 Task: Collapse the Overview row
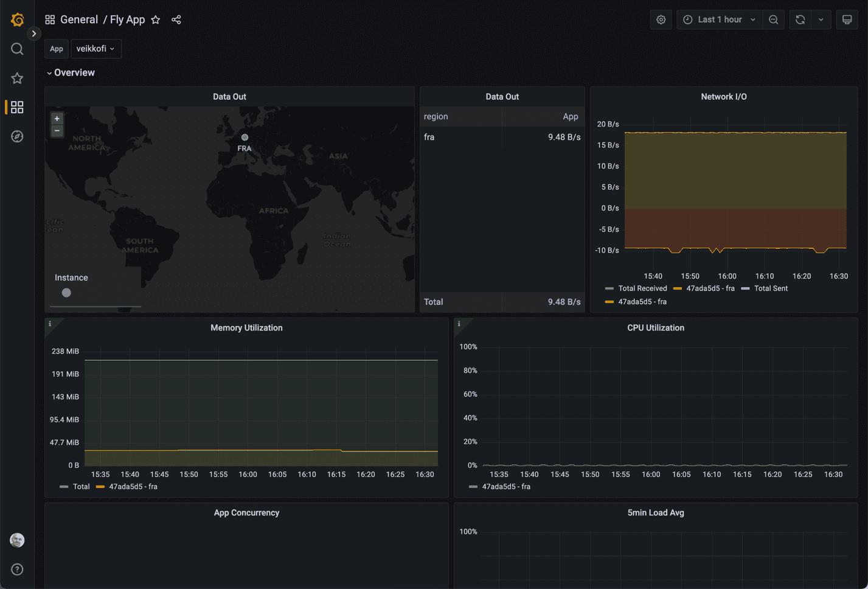click(71, 72)
